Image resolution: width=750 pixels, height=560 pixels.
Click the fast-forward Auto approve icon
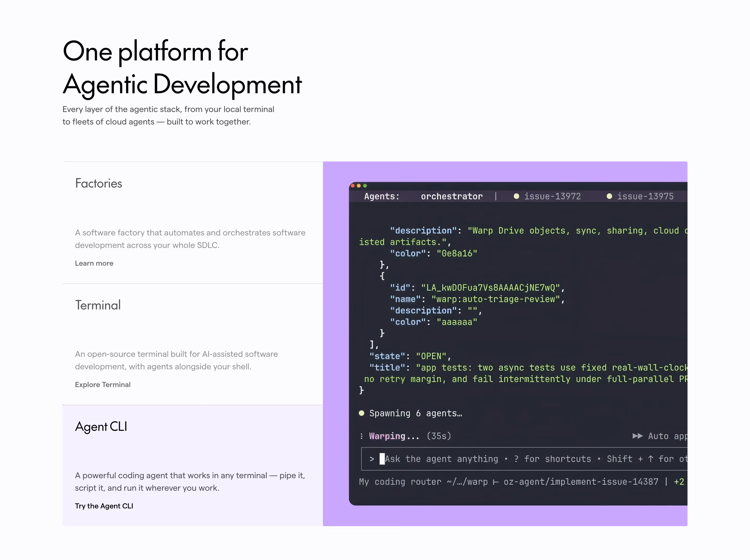(637, 436)
